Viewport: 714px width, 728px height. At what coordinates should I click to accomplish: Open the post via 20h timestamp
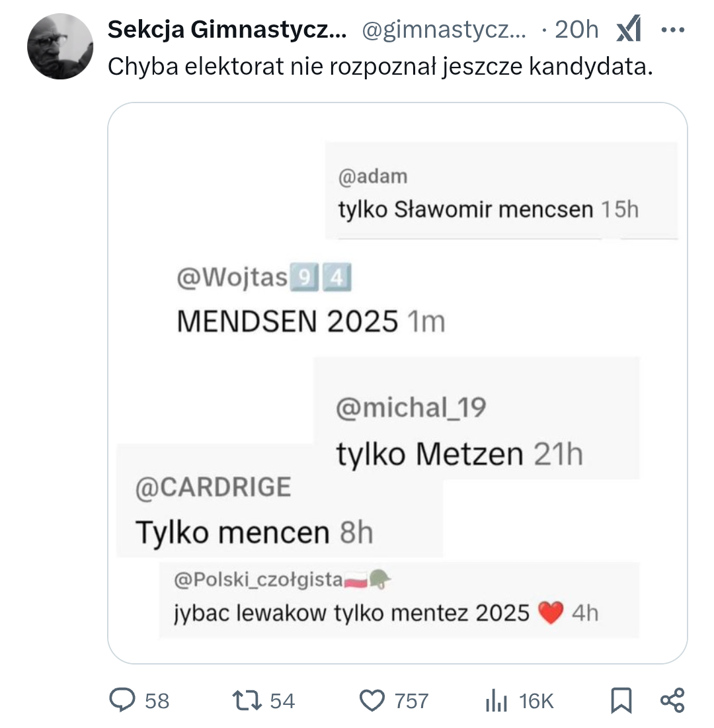(576, 30)
